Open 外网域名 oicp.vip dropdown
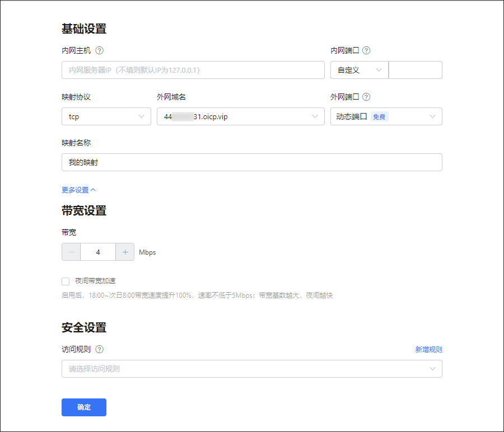 point(240,116)
